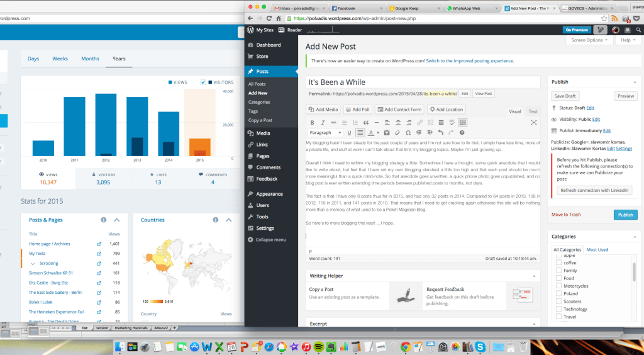Collapse the Categories box
This screenshot has width=644, height=355.
[635, 237]
